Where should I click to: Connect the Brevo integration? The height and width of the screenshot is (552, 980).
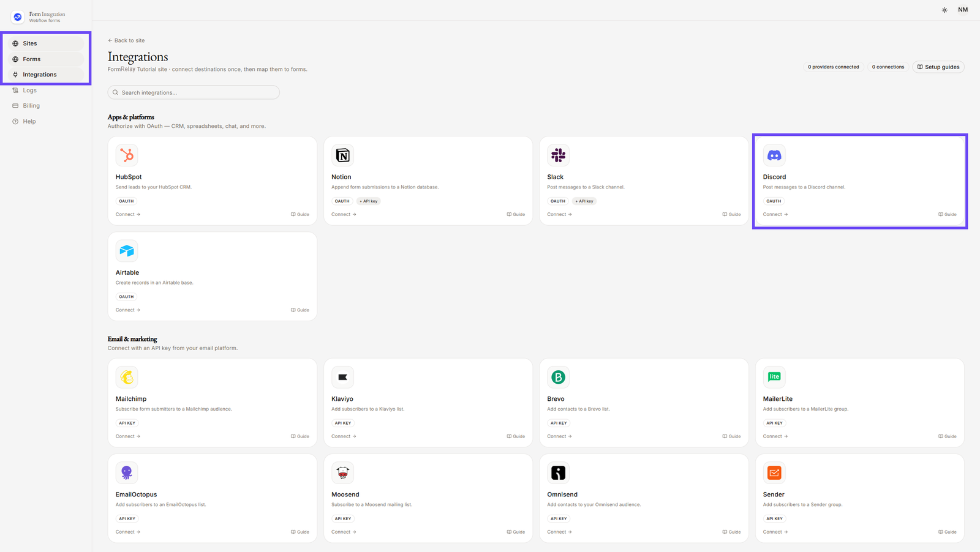point(559,436)
